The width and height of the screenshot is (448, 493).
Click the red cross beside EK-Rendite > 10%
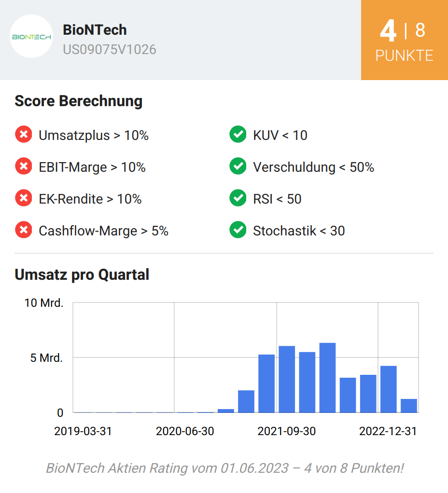pos(24,198)
